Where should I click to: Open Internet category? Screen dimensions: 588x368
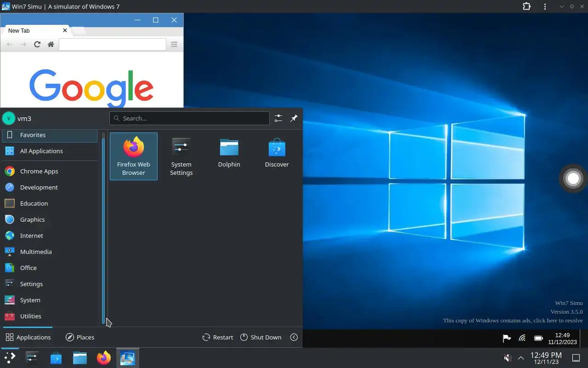(x=50, y=236)
